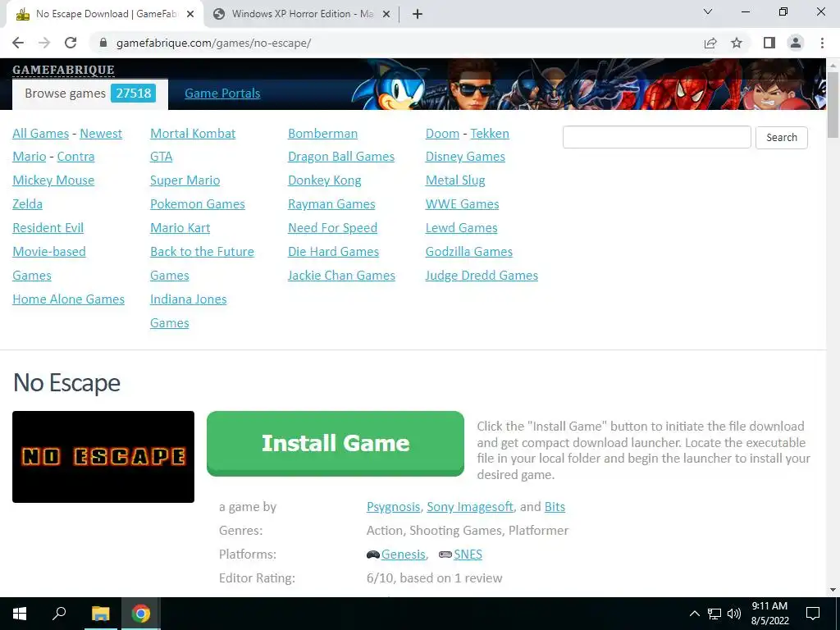Image resolution: width=840 pixels, height=630 pixels.
Task: Open File Explorer from the taskbar
Action: click(x=100, y=614)
